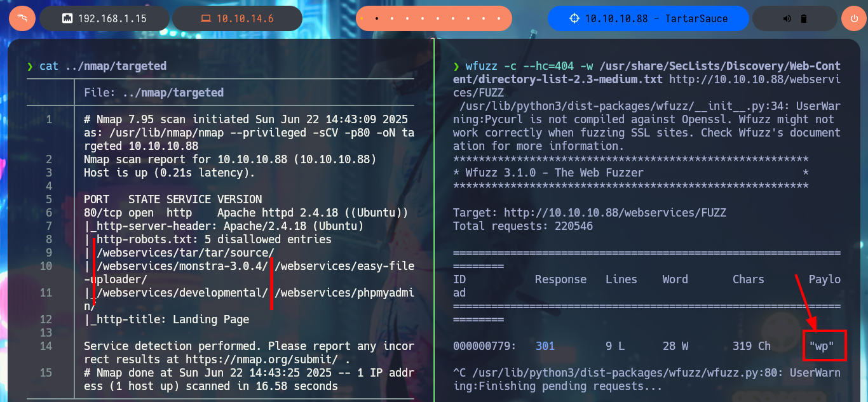Click the target crosshair icon beside 10.10.10.88

[x=574, y=18]
